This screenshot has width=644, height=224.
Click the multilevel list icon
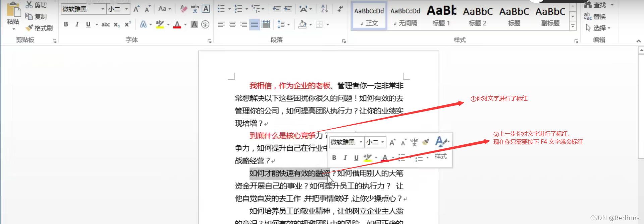pos(256,9)
